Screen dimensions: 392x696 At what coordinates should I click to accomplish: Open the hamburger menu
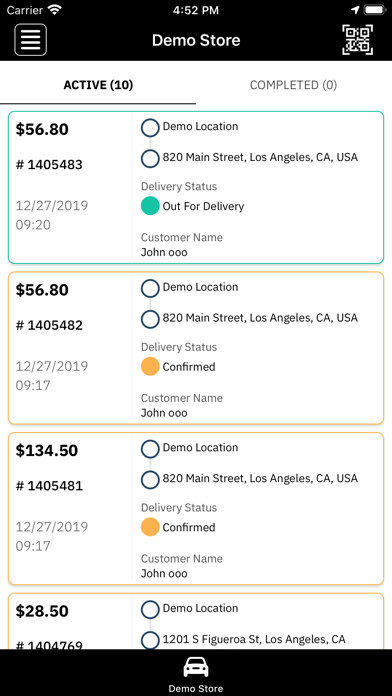coord(31,40)
